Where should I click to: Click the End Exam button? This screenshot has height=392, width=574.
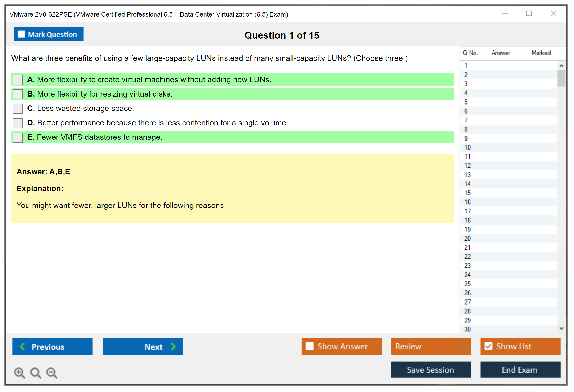coord(520,370)
